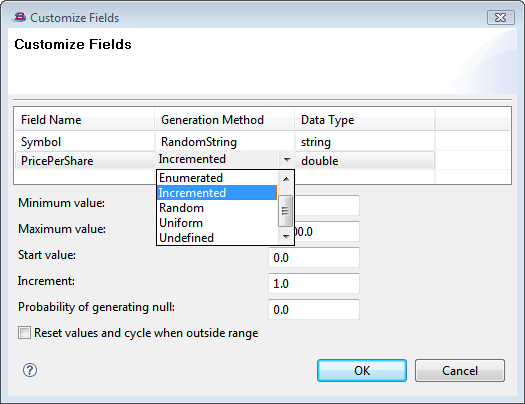The width and height of the screenshot is (525, 404).
Task: Select Enumerated from the generation method list
Action: pyautogui.click(x=191, y=178)
